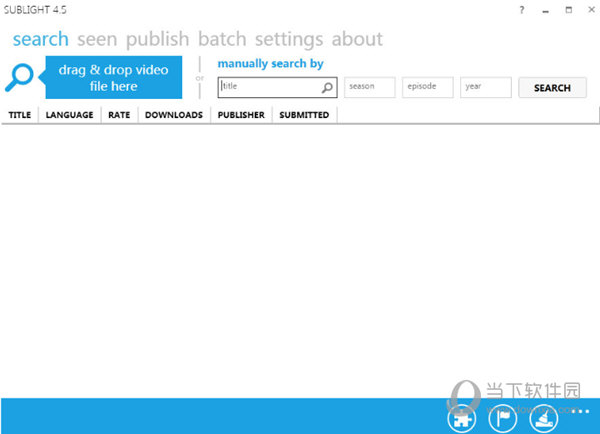Focus the season input field
600x434 pixels.
pyautogui.click(x=370, y=87)
